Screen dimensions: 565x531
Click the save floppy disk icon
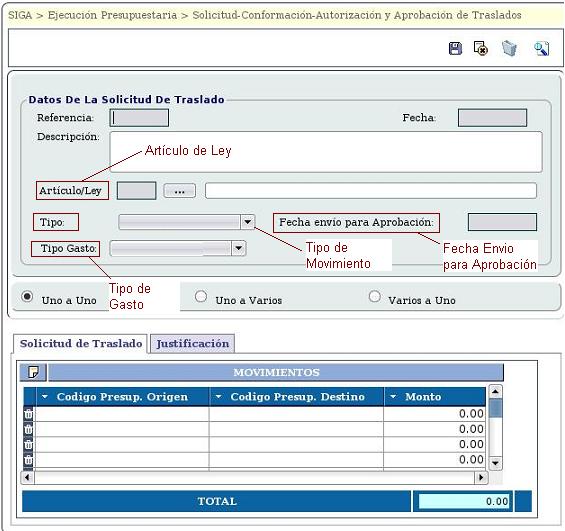pyautogui.click(x=455, y=48)
